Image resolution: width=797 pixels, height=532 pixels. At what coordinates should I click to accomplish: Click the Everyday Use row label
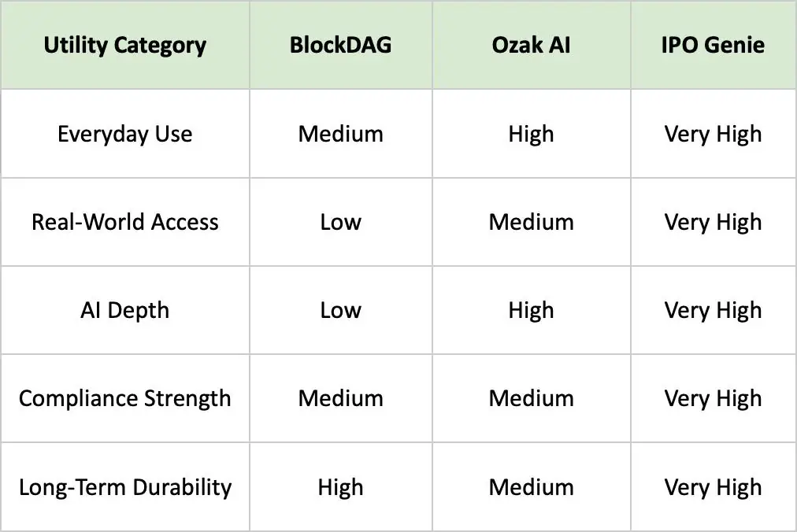click(125, 134)
